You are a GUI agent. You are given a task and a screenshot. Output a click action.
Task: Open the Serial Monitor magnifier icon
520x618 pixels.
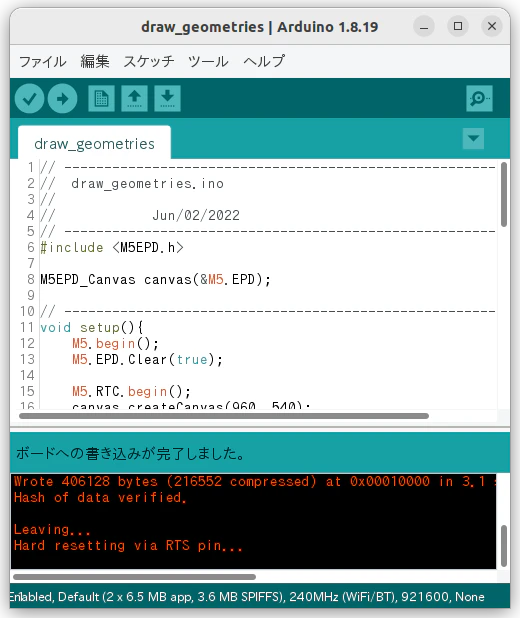click(479, 99)
